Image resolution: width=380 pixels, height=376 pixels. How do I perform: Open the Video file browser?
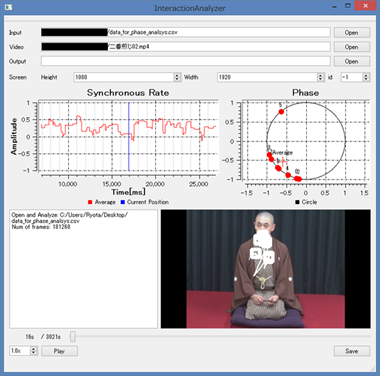pyautogui.click(x=352, y=47)
